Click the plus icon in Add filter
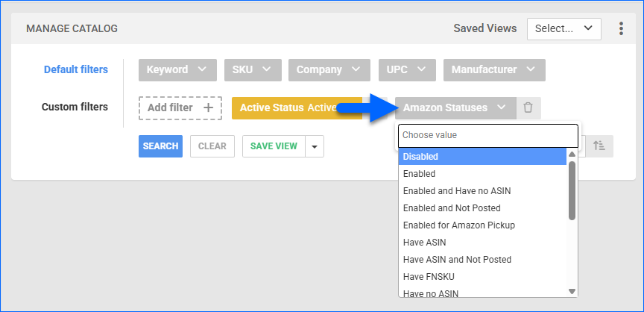This screenshot has width=644, height=312. click(207, 107)
